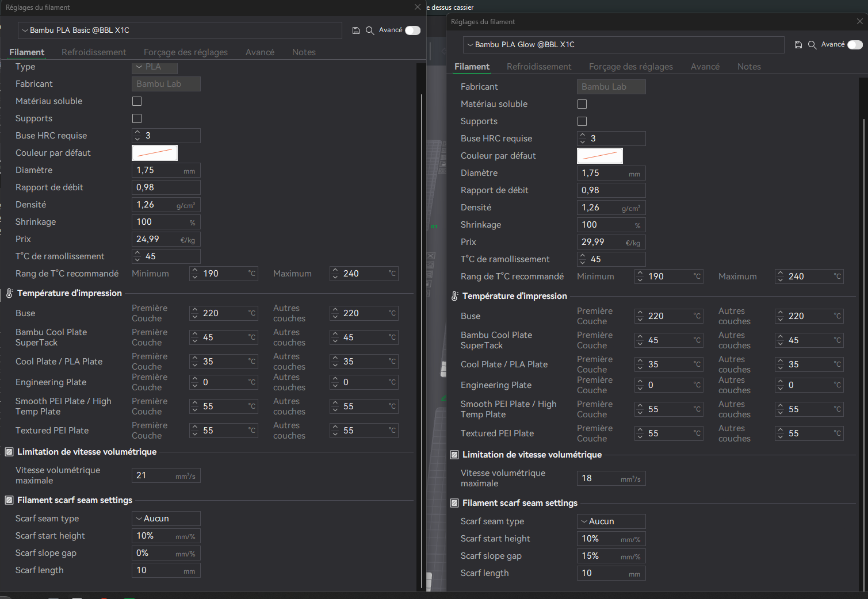Image resolution: width=868 pixels, height=599 pixels.
Task: Click save icon in PLA Glow panel
Action: click(798, 45)
